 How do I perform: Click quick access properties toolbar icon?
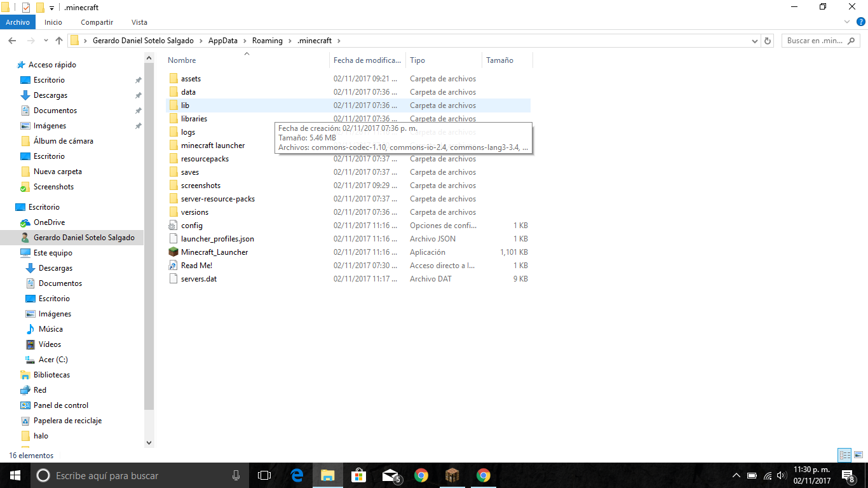[26, 8]
